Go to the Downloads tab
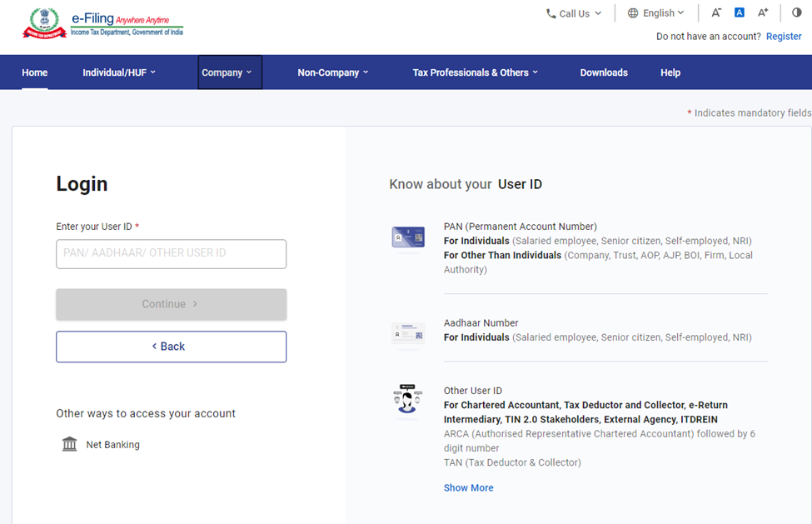 (x=604, y=72)
